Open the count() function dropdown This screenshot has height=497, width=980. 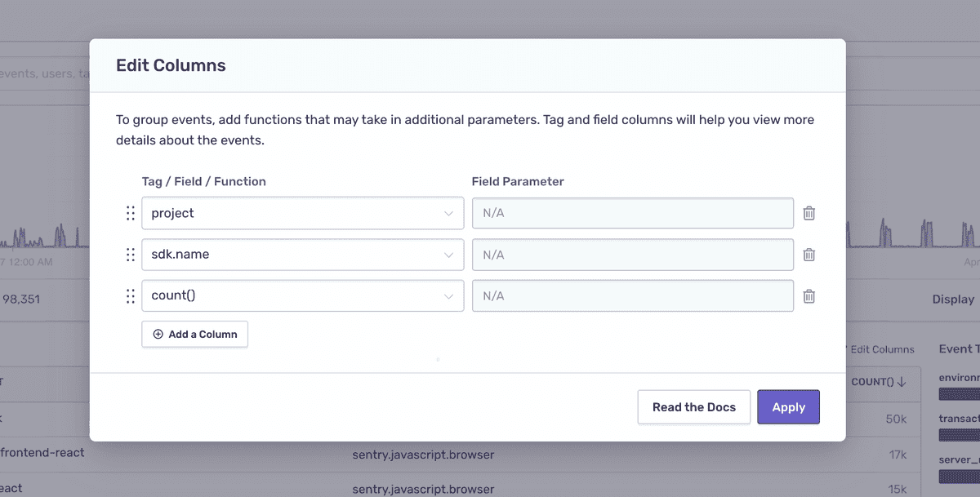coord(302,296)
